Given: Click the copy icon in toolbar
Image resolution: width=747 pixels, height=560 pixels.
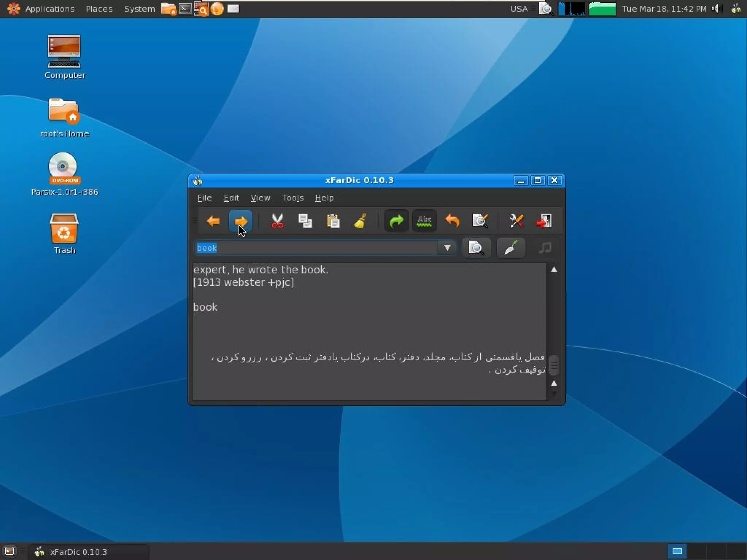Looking at the screenshot, I should click(x=305, y=221).
